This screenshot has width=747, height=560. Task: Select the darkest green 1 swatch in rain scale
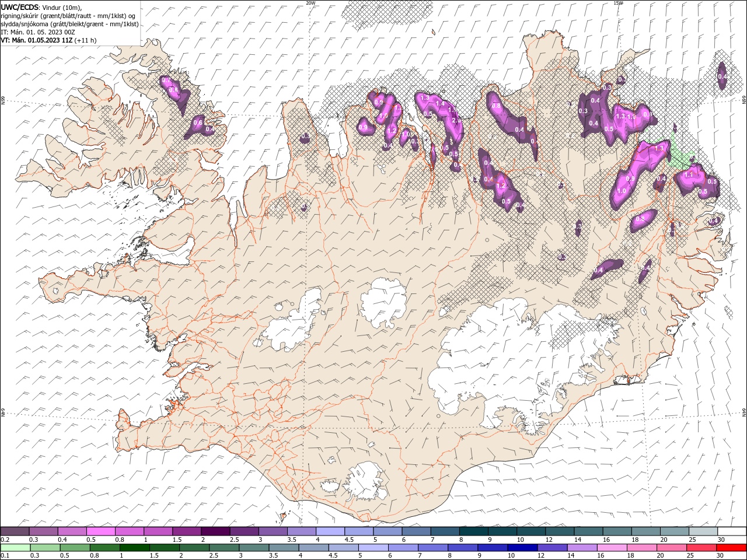(x=134, y=548)
